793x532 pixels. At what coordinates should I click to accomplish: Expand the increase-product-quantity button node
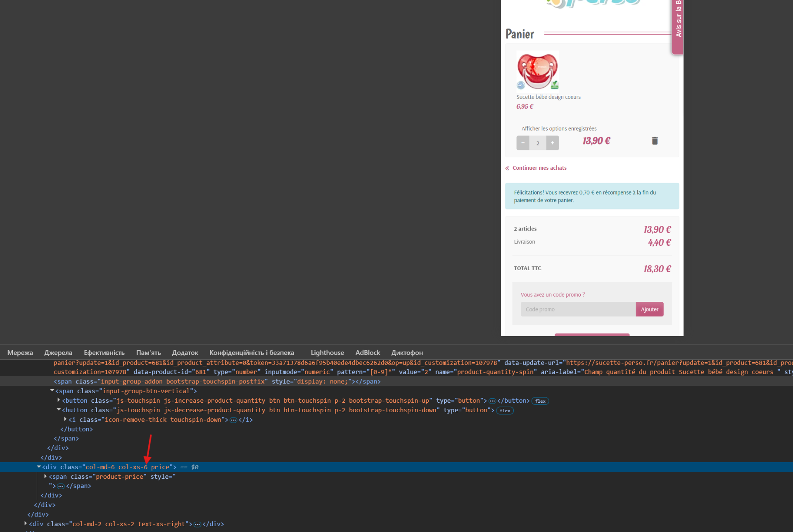tap(59, 400)
